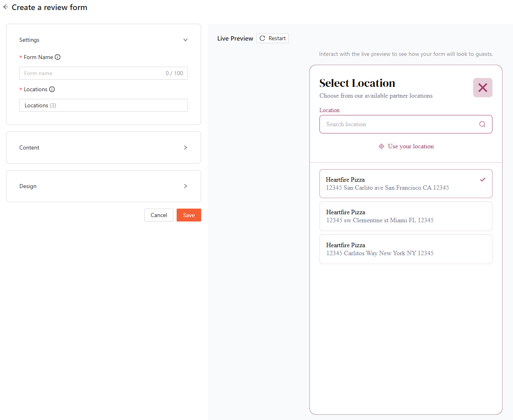Click the search magnifier icon in location field
This screenshot has width=513, height=420.
pos(482,124)
